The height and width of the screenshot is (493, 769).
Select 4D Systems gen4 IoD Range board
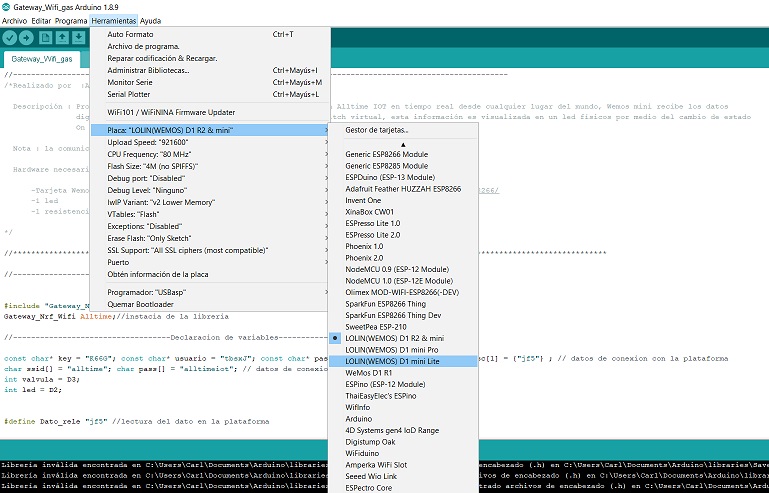[x=403, y=430]
